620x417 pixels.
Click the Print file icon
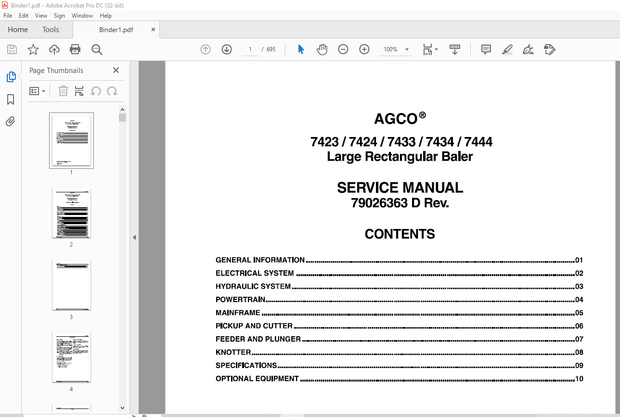(x=75, y=49)
